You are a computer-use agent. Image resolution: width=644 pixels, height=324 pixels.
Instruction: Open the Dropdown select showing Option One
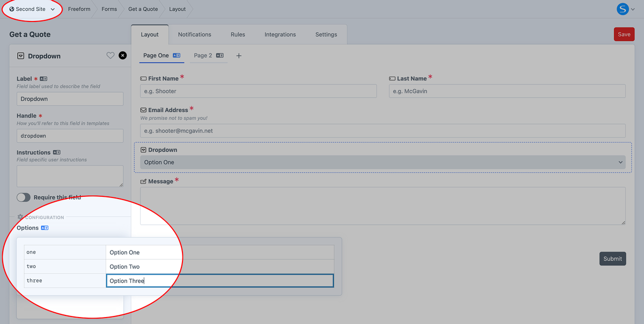click(x=383, y=162)
